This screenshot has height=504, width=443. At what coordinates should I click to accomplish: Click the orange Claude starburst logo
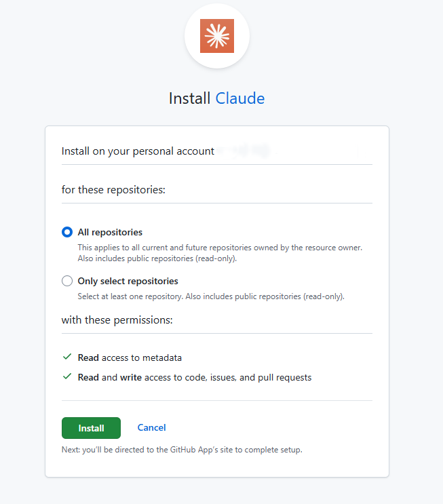click(x=217, y=36)
